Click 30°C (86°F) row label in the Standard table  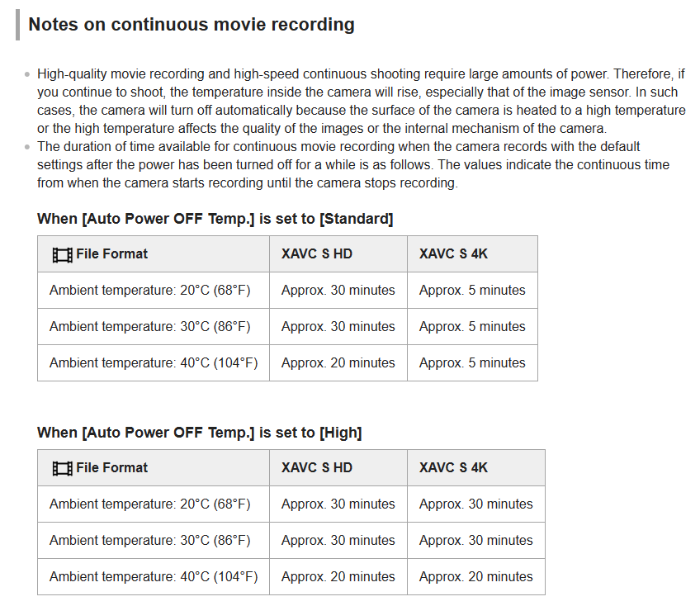150,326
